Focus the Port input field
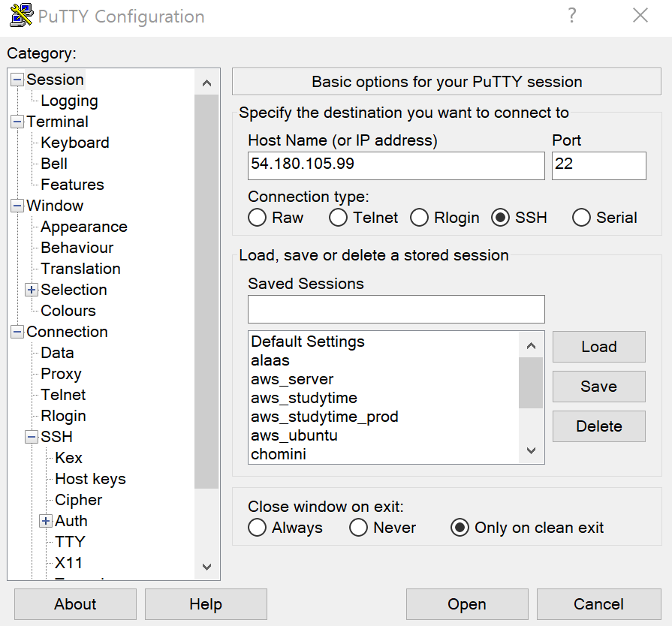Image resolution: width=672 pixels, height=626 pixels. point(598,165)
